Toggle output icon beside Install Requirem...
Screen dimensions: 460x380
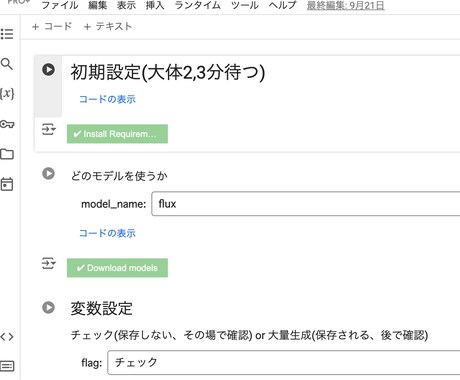(49, 129)
